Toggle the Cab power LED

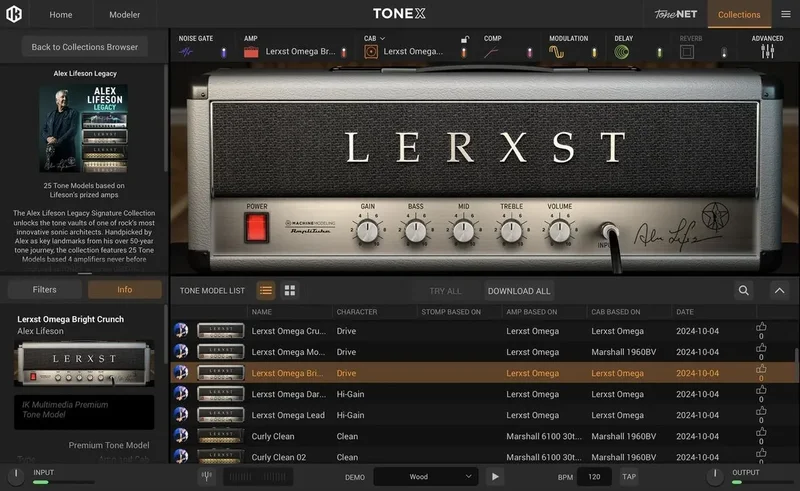point(464,52)
